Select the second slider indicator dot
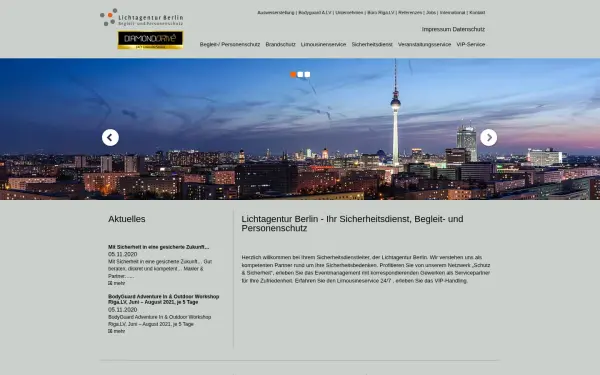 (x=300, y=75)
